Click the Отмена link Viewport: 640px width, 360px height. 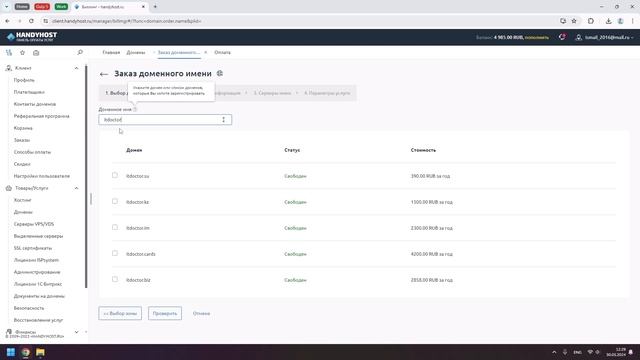coord(201,313)
